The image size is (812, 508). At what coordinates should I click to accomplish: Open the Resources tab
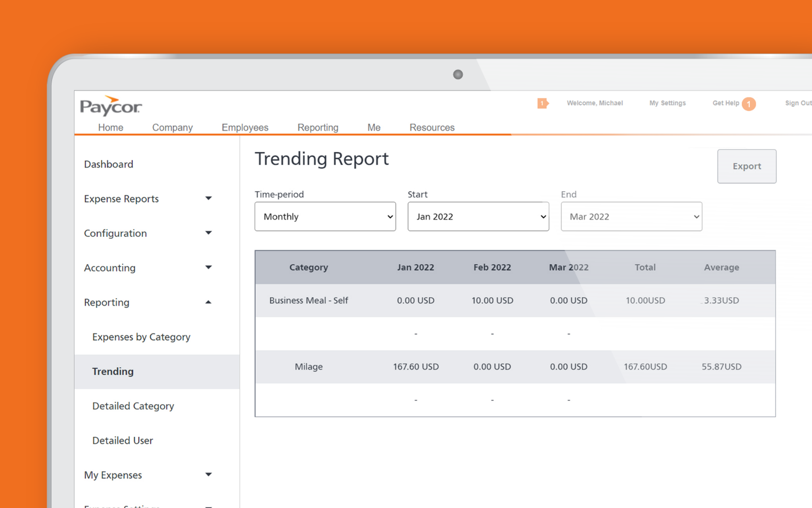tap(432, 127)
